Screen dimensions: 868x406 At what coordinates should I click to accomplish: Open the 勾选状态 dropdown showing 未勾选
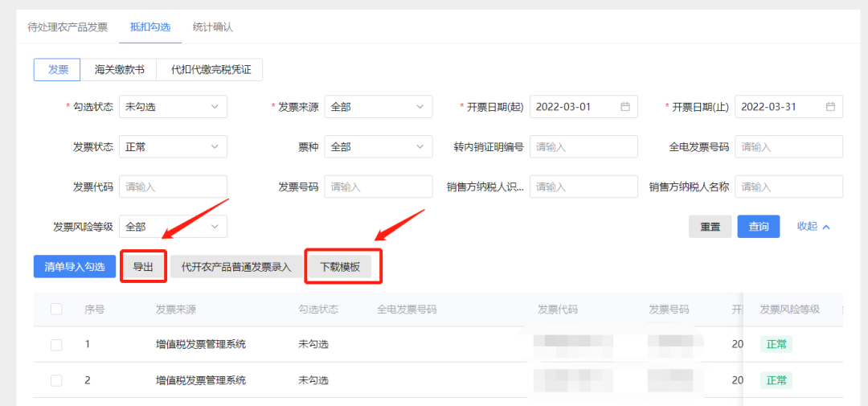point(174,107)
